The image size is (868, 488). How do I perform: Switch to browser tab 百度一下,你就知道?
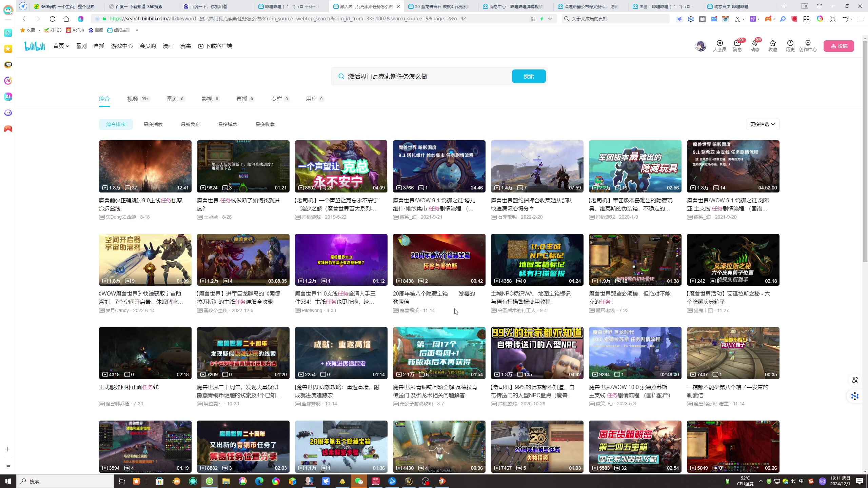(216, 6)
